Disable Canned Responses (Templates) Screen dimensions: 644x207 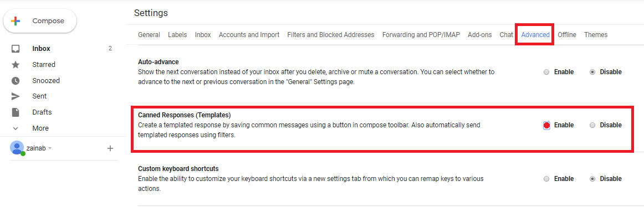(592, 126)
